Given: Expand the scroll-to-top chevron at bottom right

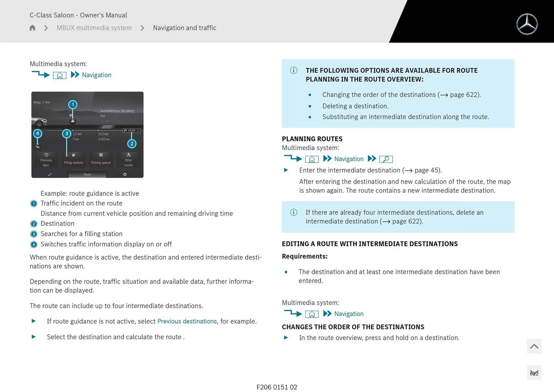Looking at the screenshot, I should click(534, 346).
